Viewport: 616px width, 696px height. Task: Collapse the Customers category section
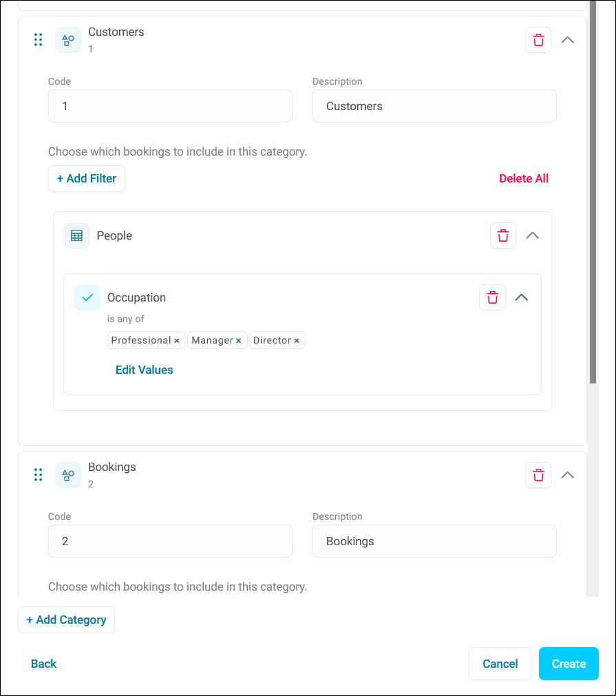coord(568,41)
